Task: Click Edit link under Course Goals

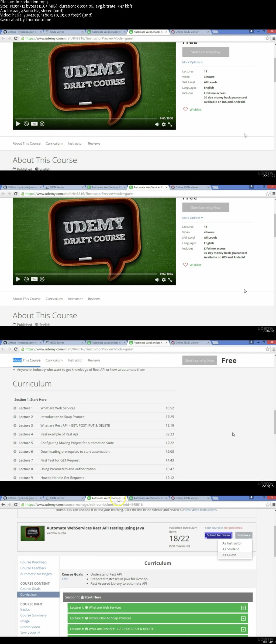Action: (65, 579)
